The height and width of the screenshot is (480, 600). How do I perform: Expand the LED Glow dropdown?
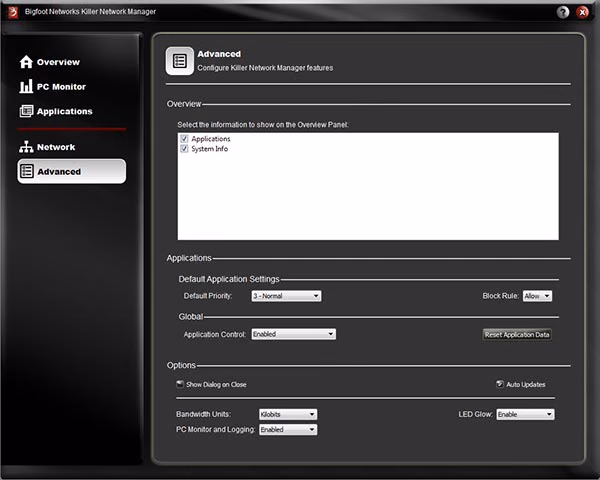point(525,414)
